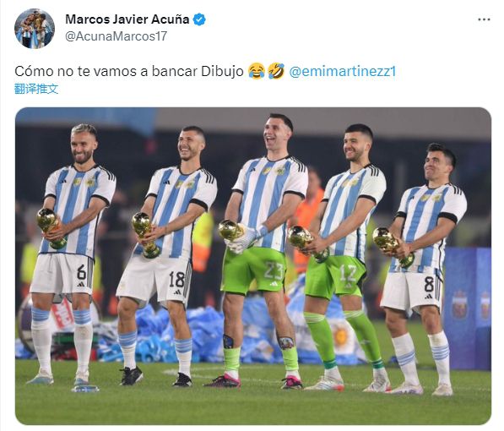Screen dimensions: 504x431
Task: Click the crying-laughing face emoji
Action: pos(257,71)
